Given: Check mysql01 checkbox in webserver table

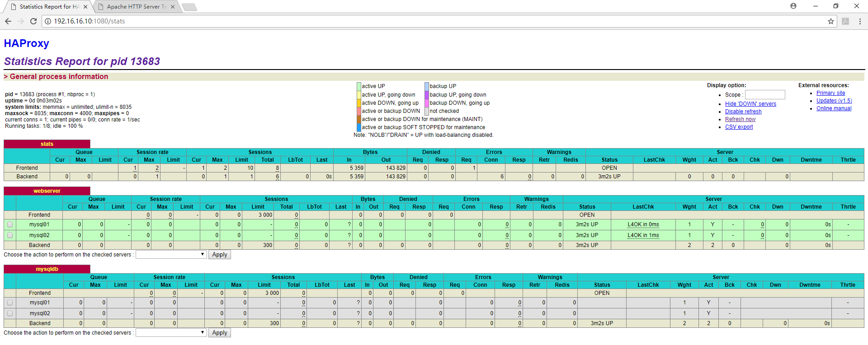Looking at the screenshot, I should (10, 224).
